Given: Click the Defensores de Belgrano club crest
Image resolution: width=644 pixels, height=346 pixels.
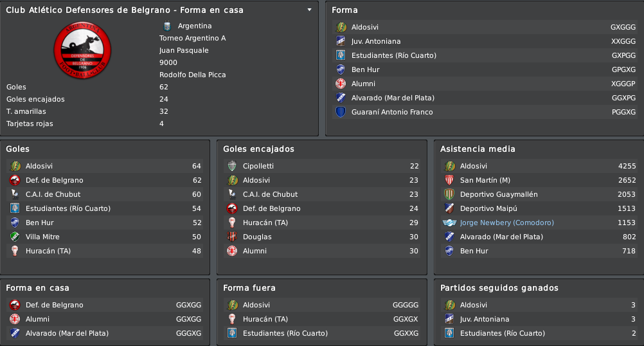Looking at the screenshot, I should 82,50.
